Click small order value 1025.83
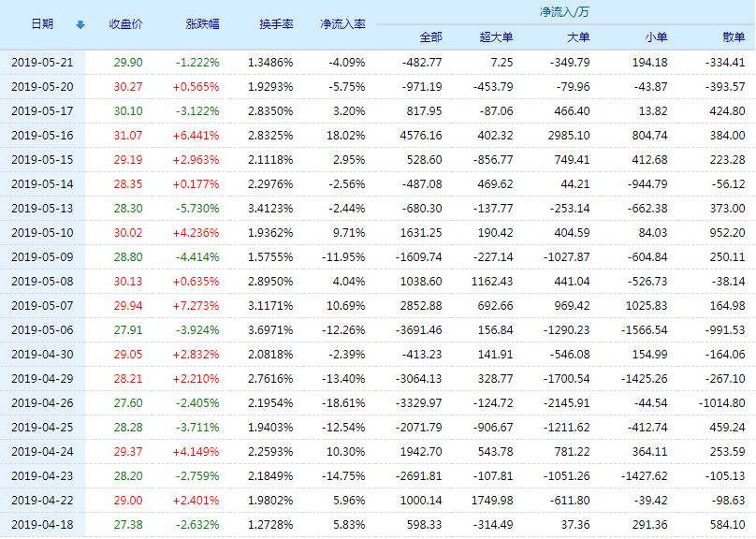 pyautogui.click(x=647, y=306)
